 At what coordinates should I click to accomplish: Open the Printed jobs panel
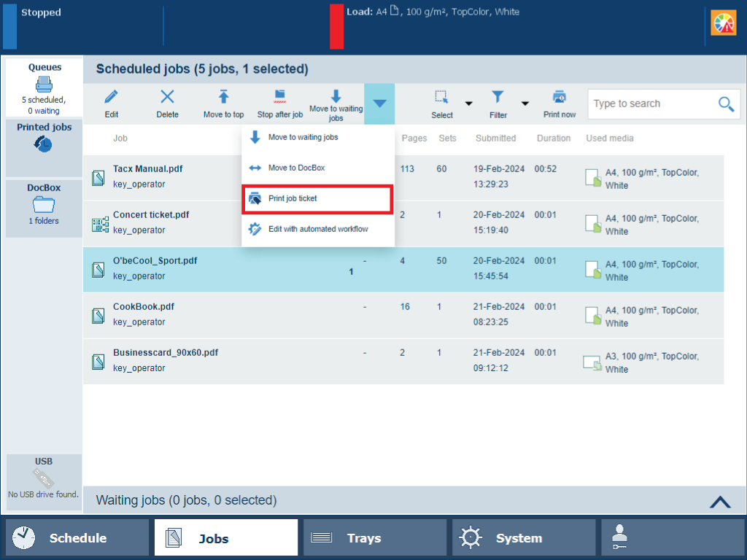tap(44, 139)
